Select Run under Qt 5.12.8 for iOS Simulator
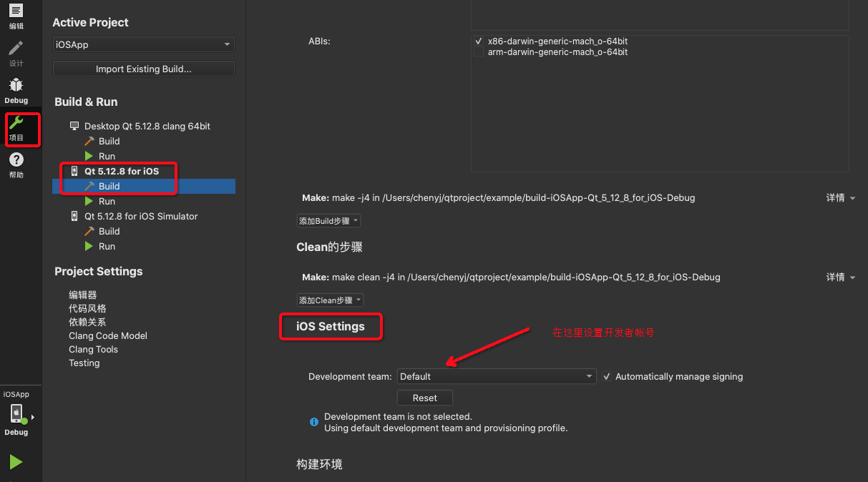Screen dimensions: 868x482 tap(106, 246)
